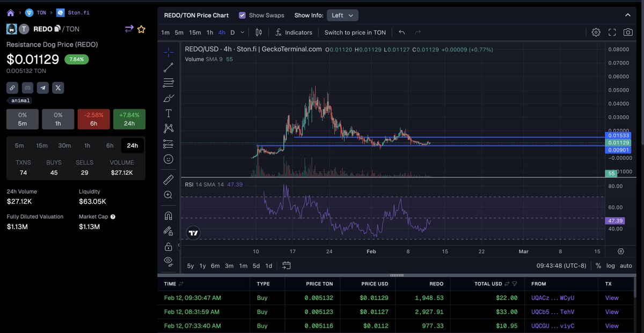Select the 5m price change box
This screenshot has height=333, width=644.
pyautogui.click(x=23, y=119)
